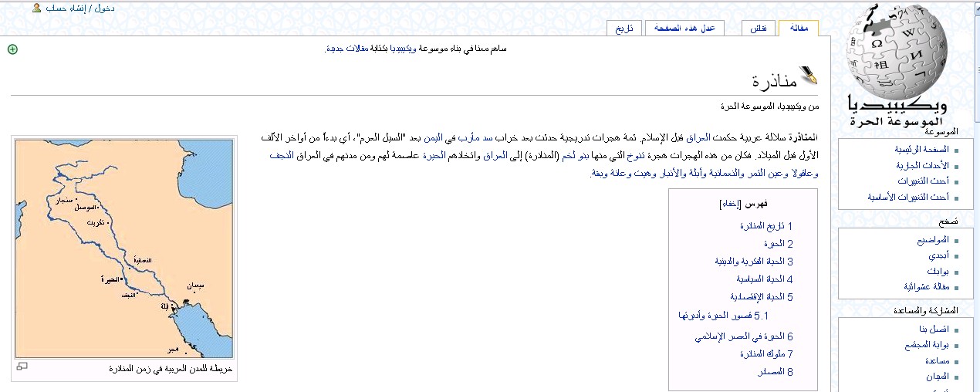Click the enlarge icon under the map
Image resolution: width=980 pixels, height=392 pixels.
coord(22,367)
